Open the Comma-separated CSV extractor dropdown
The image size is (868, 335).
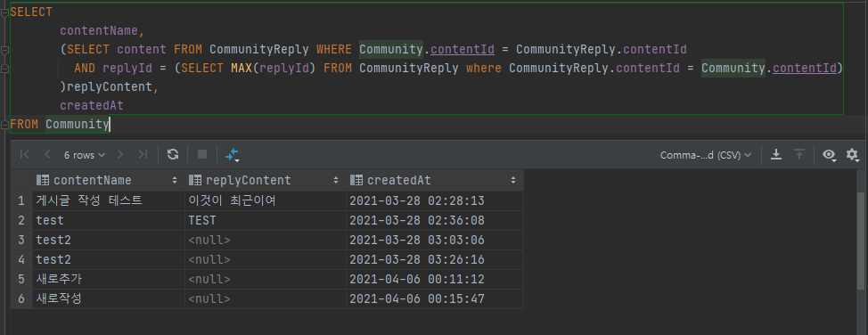[x=706, y=155]
